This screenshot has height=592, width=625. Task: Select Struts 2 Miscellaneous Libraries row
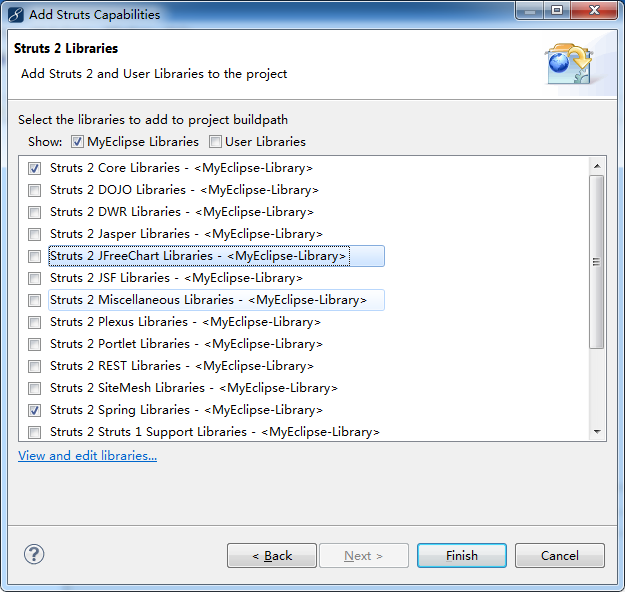point(208,300)
